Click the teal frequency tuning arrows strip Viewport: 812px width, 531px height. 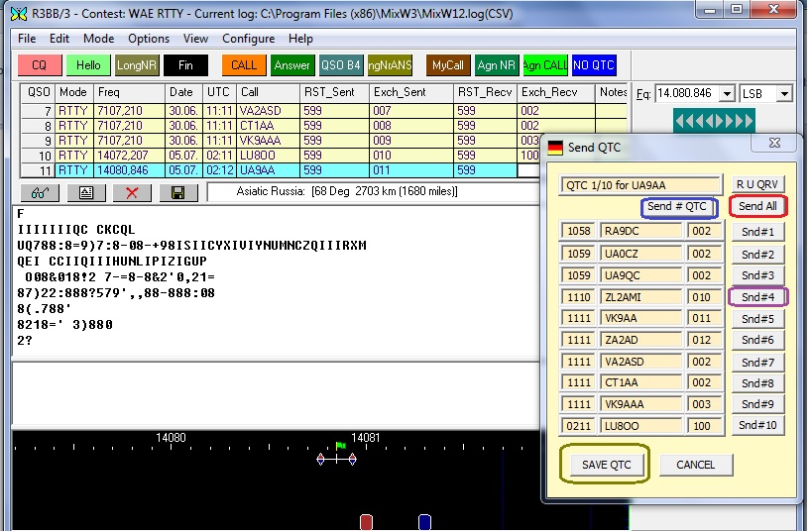(x=714, y=120)
